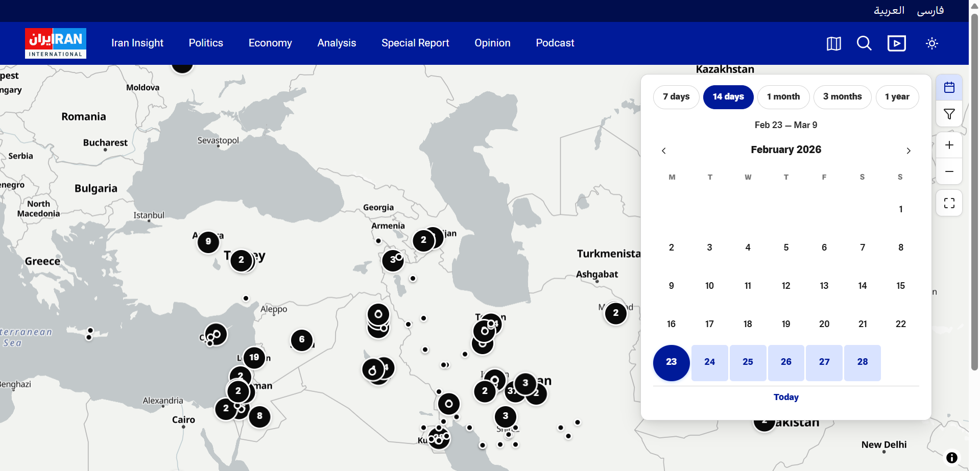Zoom in on the map
This screenshot has width=980, height=471.
[949, 145]
